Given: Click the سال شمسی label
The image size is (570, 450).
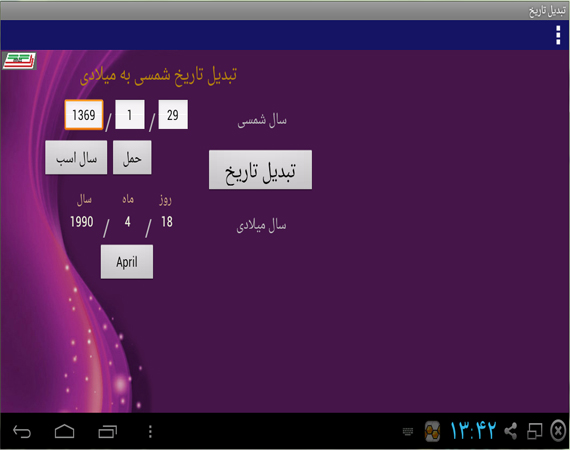Looking at the screenshot, I should point(262,120).
